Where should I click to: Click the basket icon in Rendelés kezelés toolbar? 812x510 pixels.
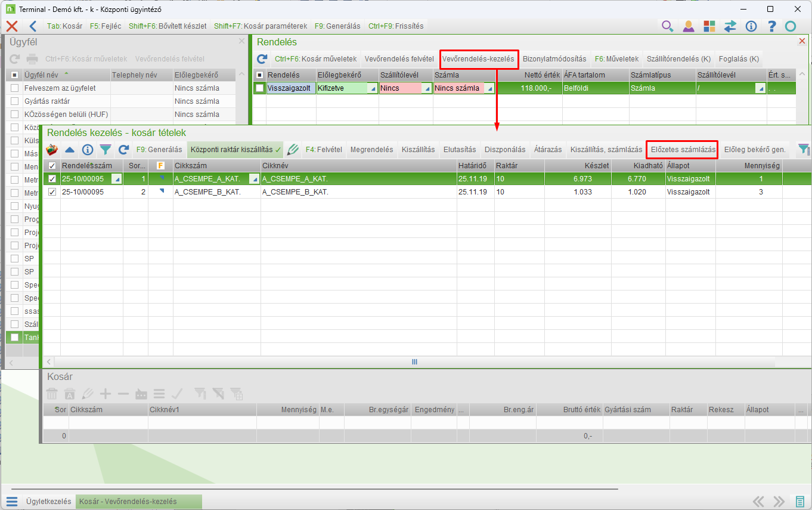click(52, 150)
